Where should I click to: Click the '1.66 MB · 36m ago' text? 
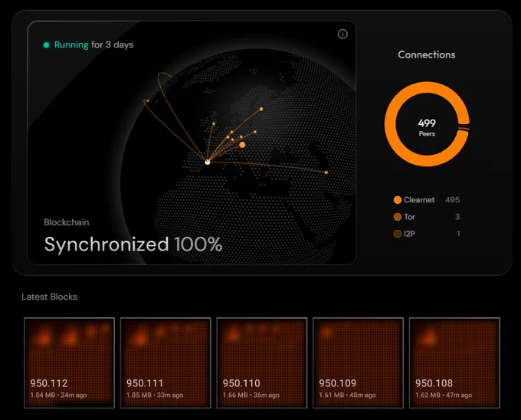pos(251,395)
